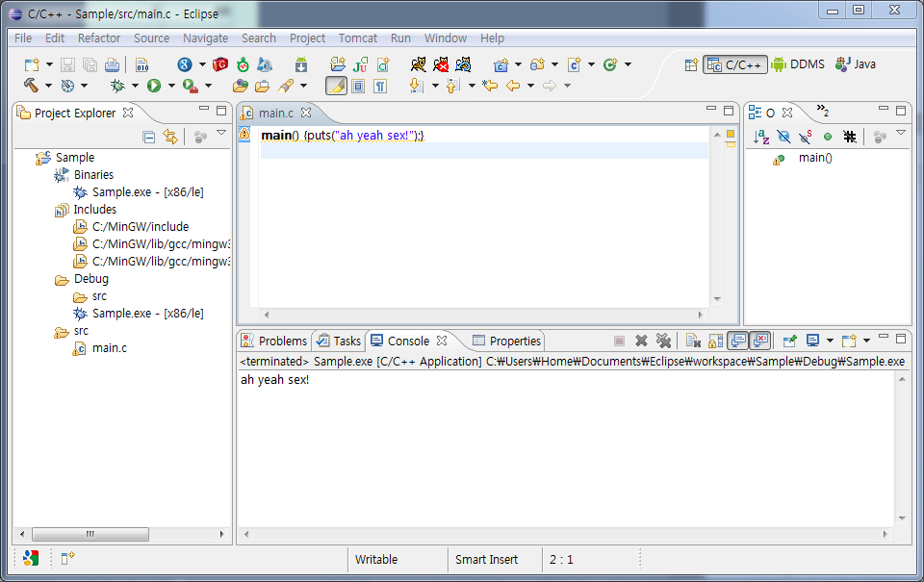Screen dimensions: 924x582
Task: Open the Tomcat menu
Action: 358,38
